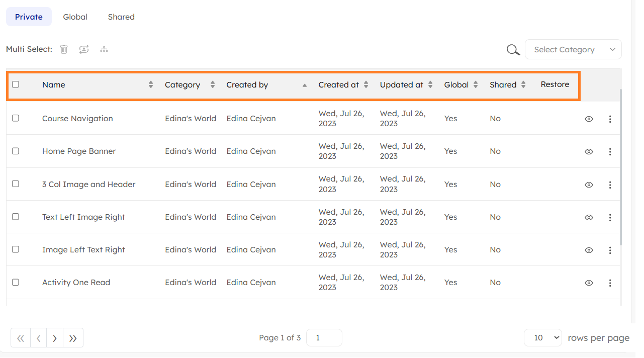
Task: Click the multi-select trash delete icon
Action: [x=64, y=49]
